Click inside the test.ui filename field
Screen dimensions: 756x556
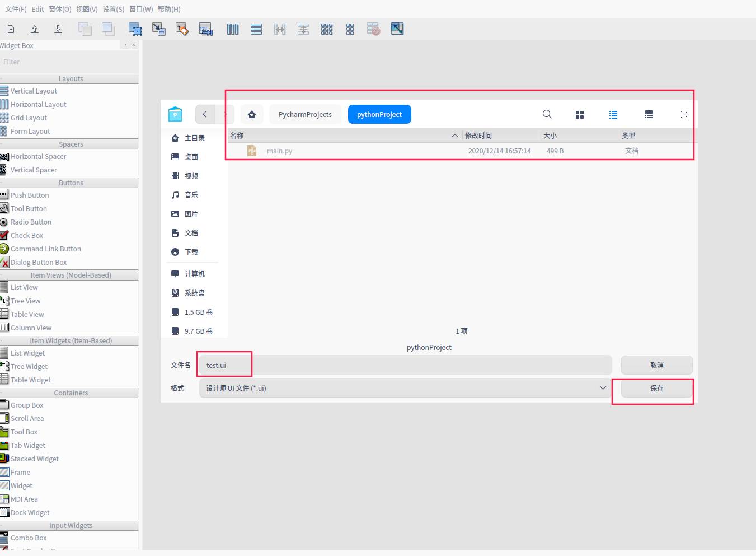(x=224, y=365)
